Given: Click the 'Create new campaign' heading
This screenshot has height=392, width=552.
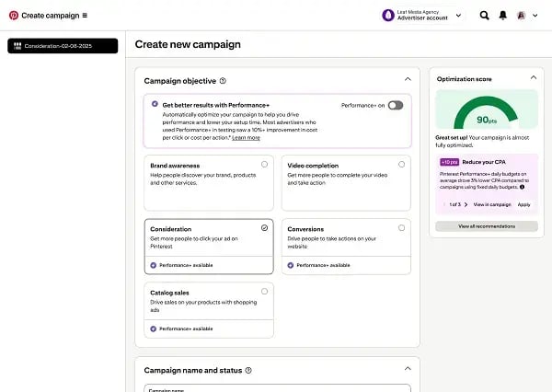Looking at the screenshot, I should (188, 44).
